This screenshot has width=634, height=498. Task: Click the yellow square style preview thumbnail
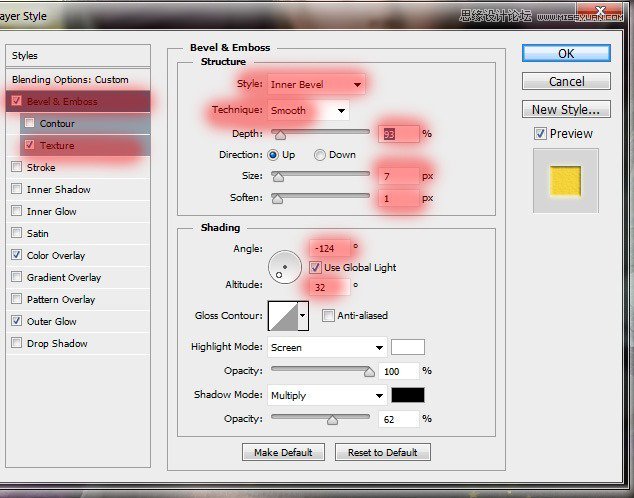click(565, 181)
